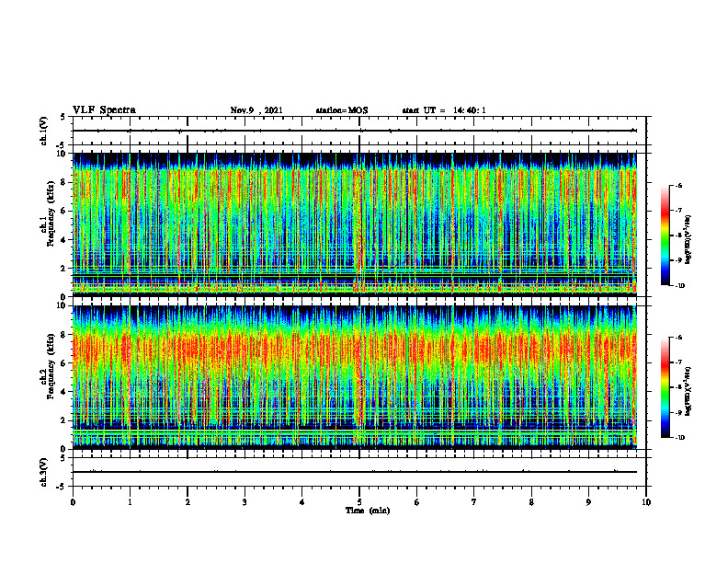Viewport: 728px width, 563px height.
Task: Click the "VLF Spectra" plot title
Action: (x=104, y=110)
